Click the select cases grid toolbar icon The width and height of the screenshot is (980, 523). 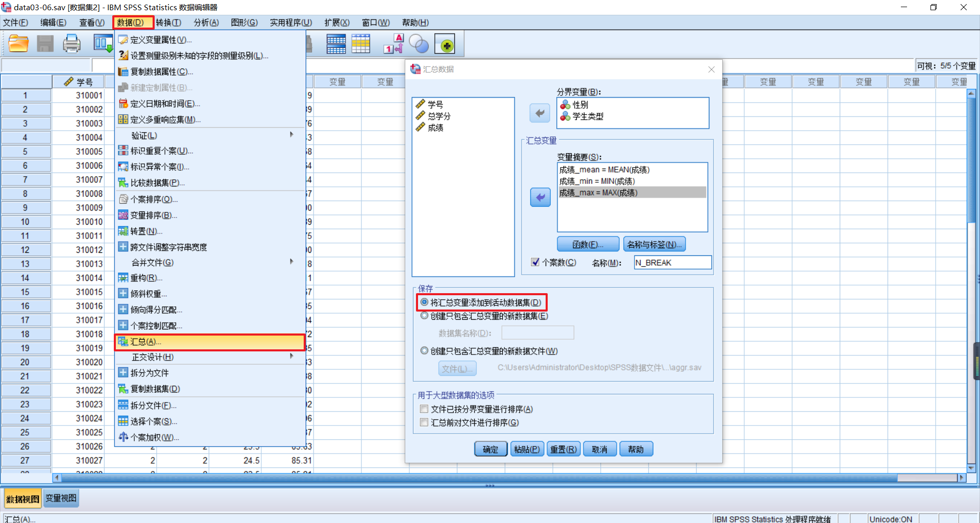point(360,44)
